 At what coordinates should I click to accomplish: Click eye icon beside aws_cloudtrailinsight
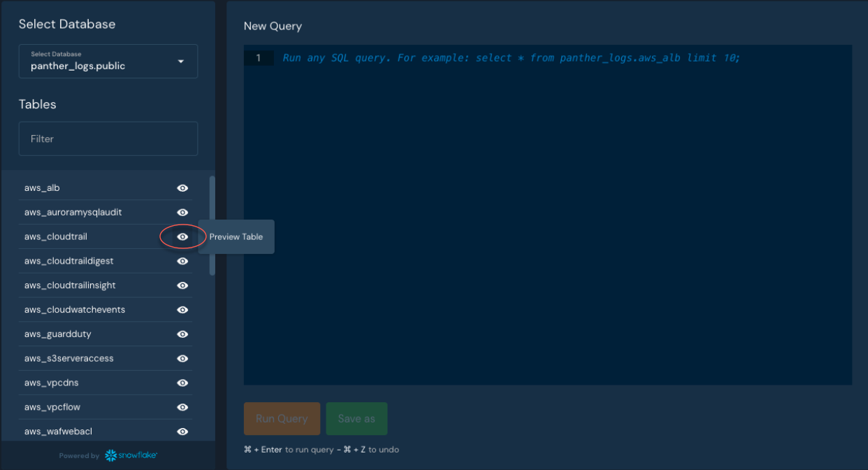pyautogui.click(x=182, y=285)
